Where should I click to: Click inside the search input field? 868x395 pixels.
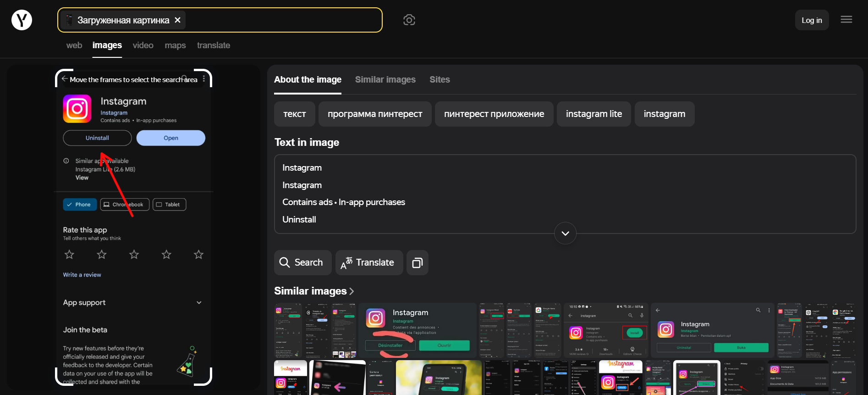point(284,20)
